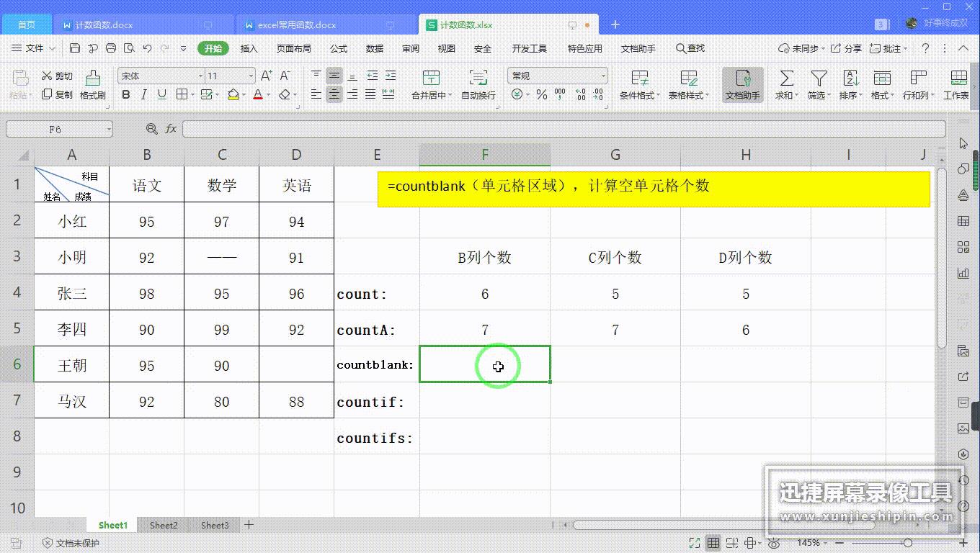The image size is (980, 553).
Task: Click the Filter (筛选) funnel icon
Action: click(x=819, y=78)
